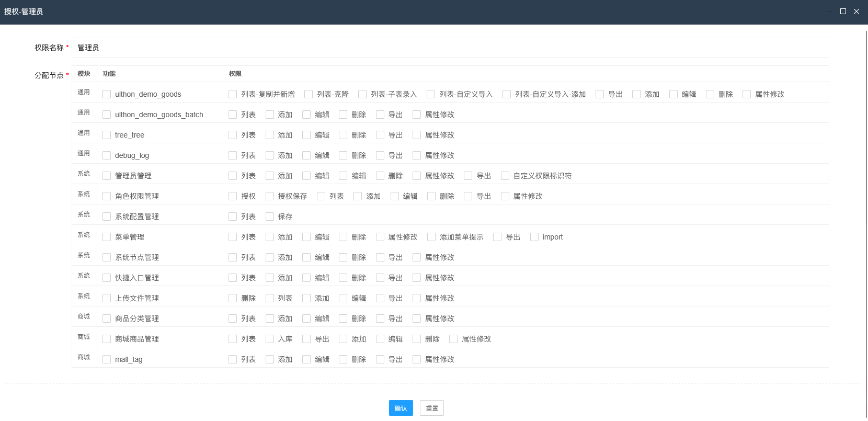
Task: Check 删除 permission in the debug_log row
Action: point(343,155)
